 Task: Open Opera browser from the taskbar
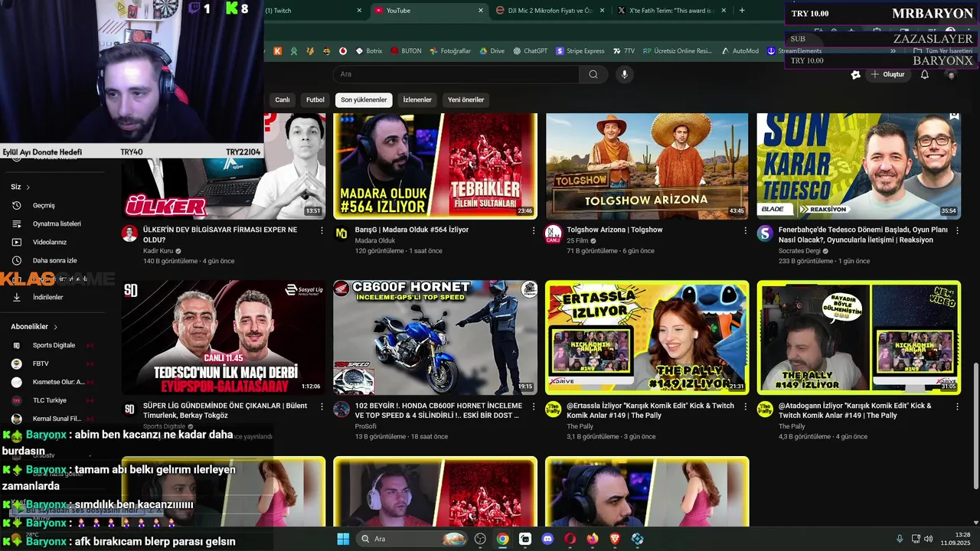point(570,539)
